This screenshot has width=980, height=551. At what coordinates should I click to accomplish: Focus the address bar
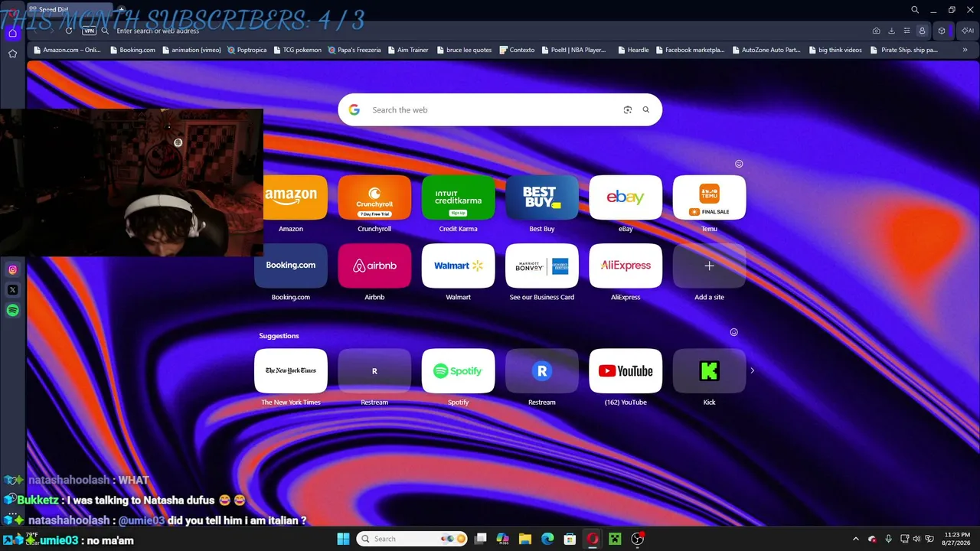point(490,31)
